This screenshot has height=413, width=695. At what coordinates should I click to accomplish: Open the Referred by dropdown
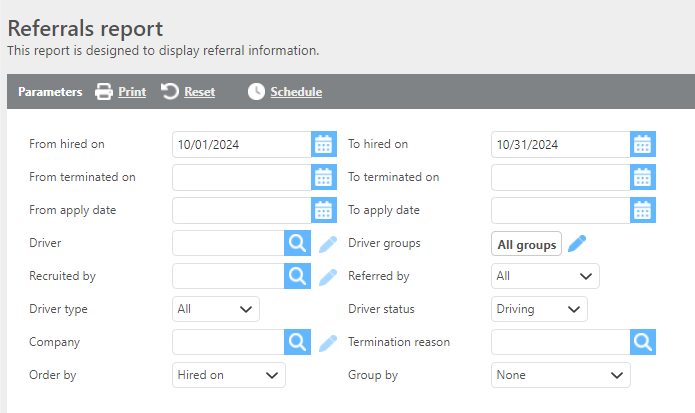[545, 276]
